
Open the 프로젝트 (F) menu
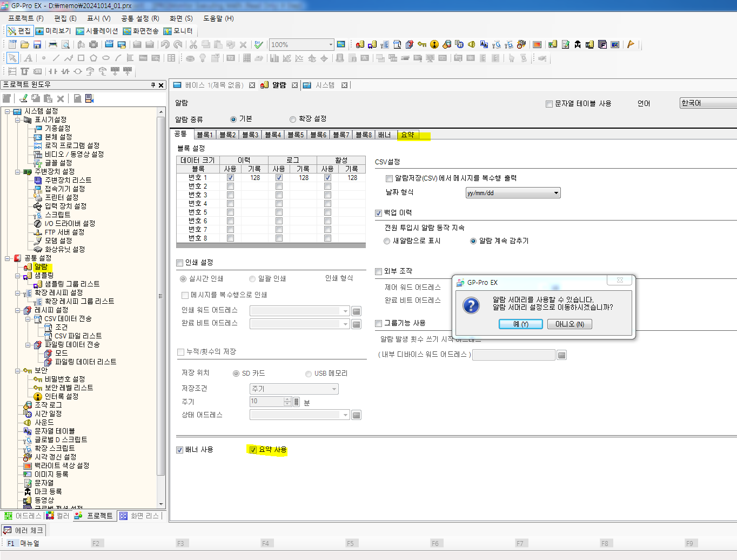[x=25, y=18]
